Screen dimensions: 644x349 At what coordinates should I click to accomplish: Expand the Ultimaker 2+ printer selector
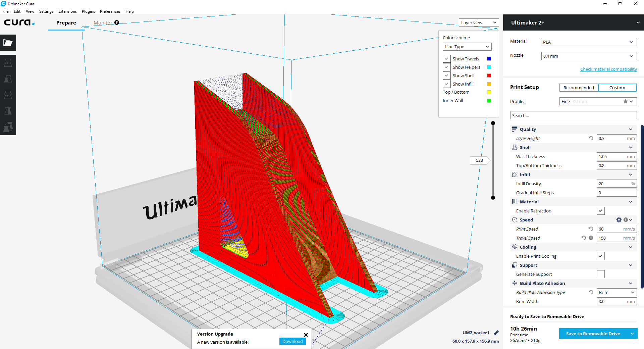(x=574, y=22)
